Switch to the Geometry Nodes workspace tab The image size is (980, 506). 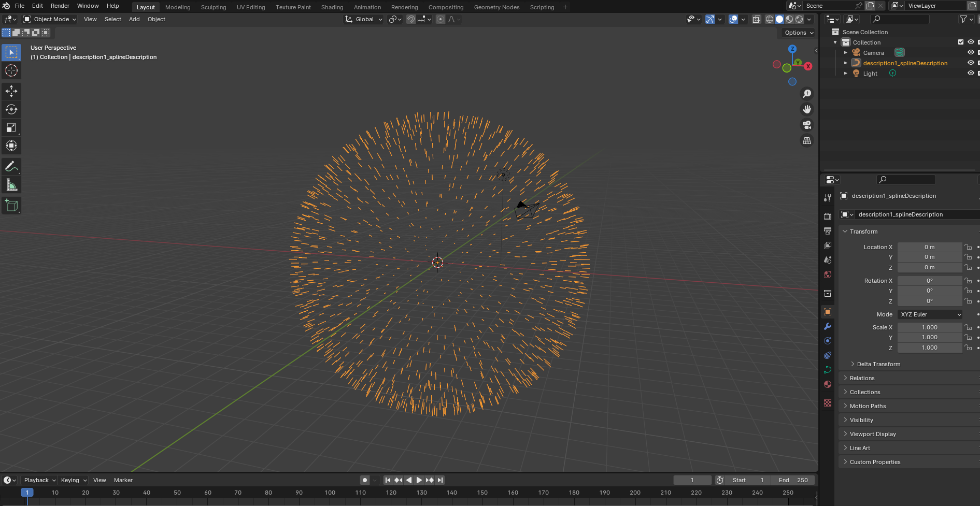(496, 7)
